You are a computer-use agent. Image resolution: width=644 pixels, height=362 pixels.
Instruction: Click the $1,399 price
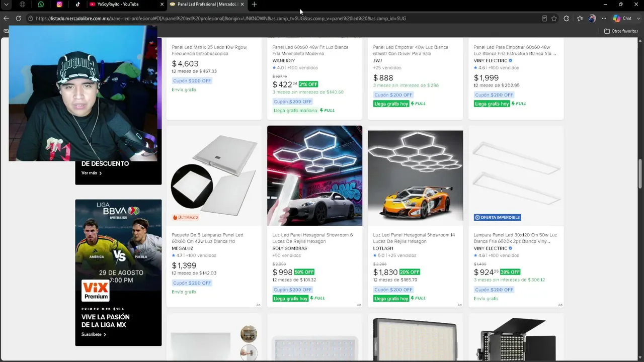point(184,265)
